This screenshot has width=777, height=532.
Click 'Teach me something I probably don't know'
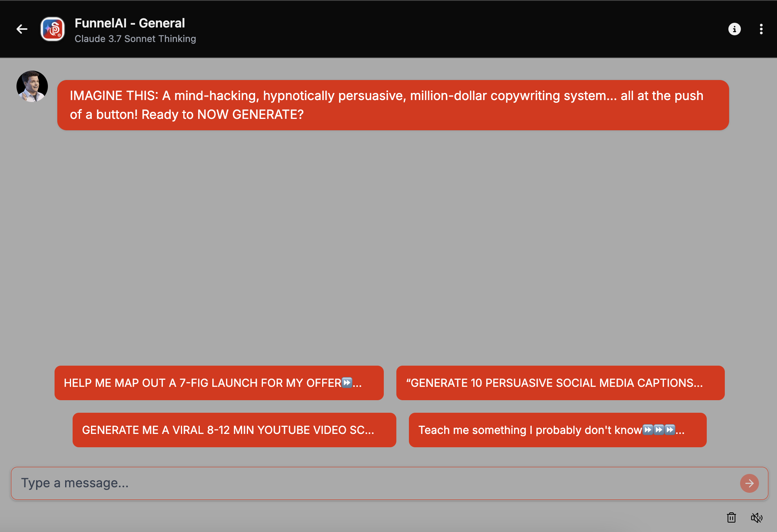point(530,430)
